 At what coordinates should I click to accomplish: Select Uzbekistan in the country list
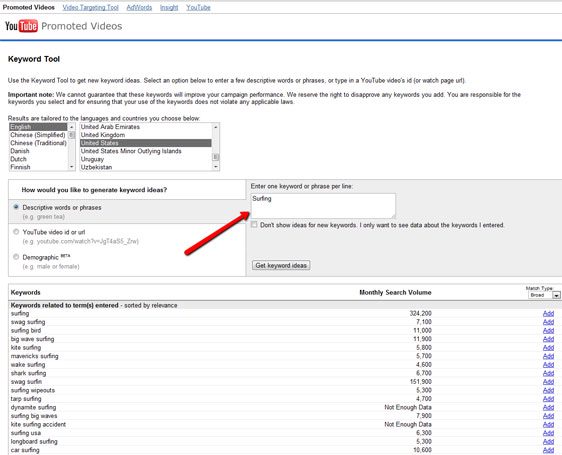pyautogui.click(x=146, y=167)
